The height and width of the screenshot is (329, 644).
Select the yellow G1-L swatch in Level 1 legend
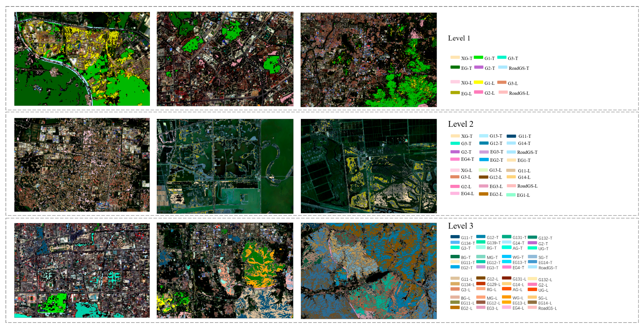point(478,82)
